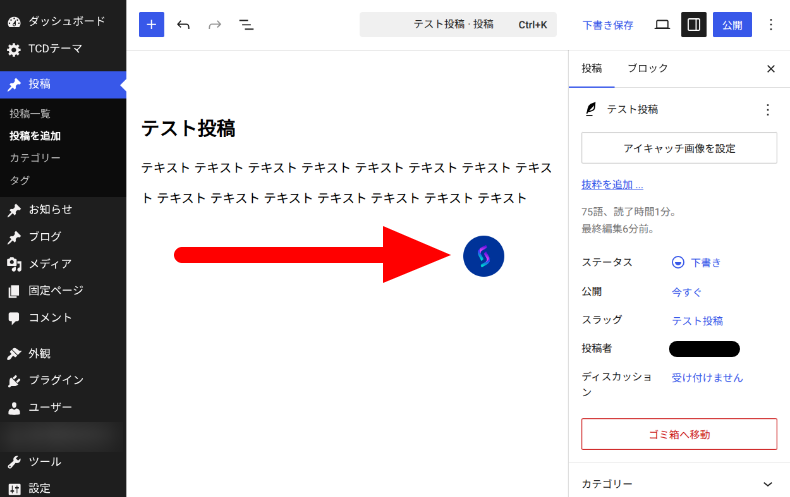Open publish date setting 今すぐ

coord(686,292)
